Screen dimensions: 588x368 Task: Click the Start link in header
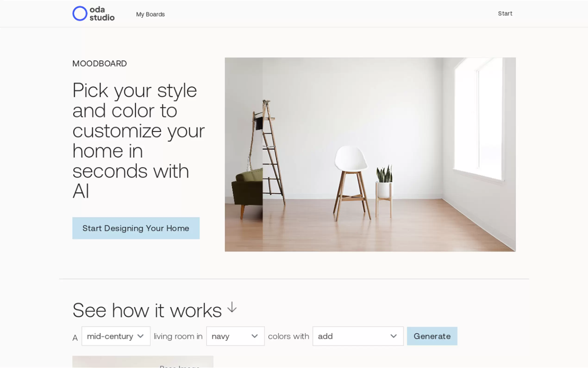[505, 13]
